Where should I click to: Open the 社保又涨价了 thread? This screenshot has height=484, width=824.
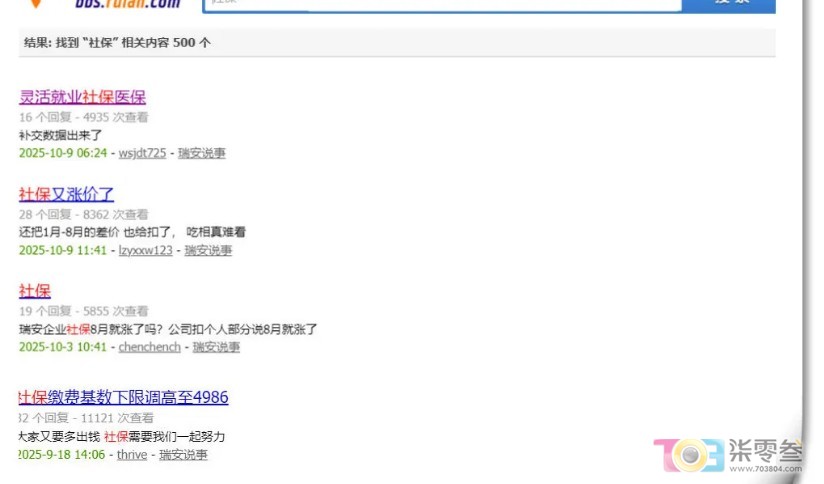coord(67,194)
